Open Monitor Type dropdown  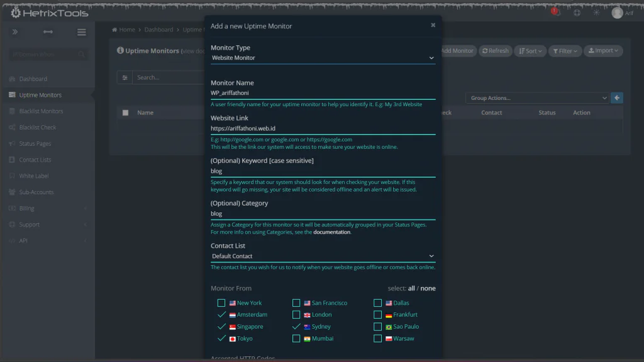[x=323, y=58]
